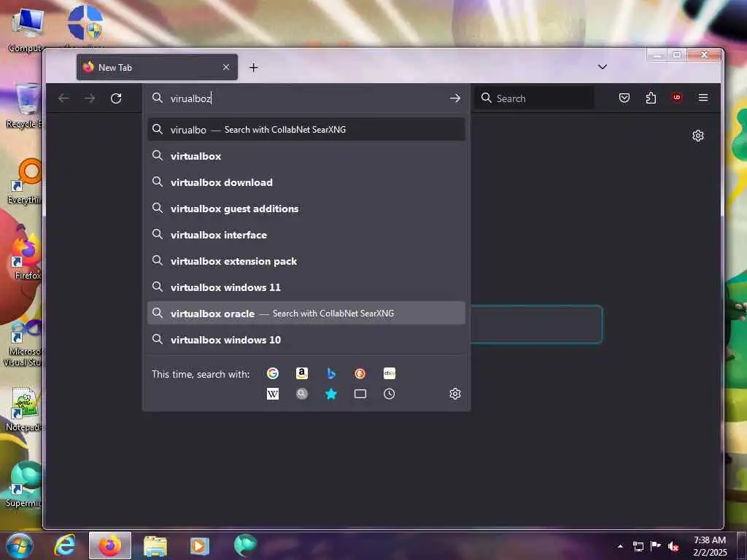The image size is (747, 560).
Task: Select the New Tab tab
Action: click(x=157, y=67)
